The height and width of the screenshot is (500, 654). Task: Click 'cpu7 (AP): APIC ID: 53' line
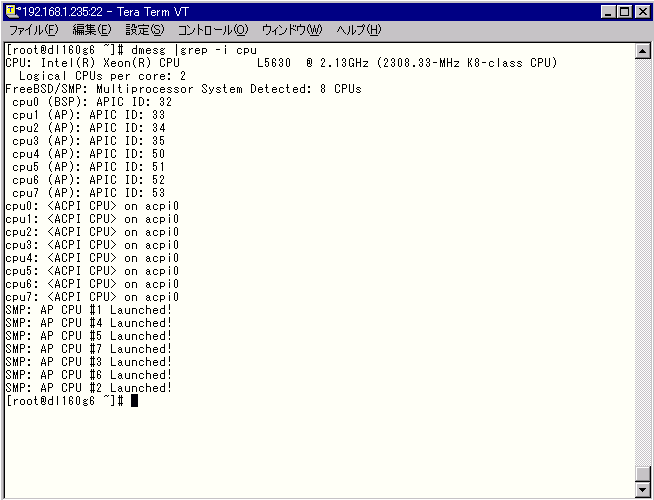89,193
